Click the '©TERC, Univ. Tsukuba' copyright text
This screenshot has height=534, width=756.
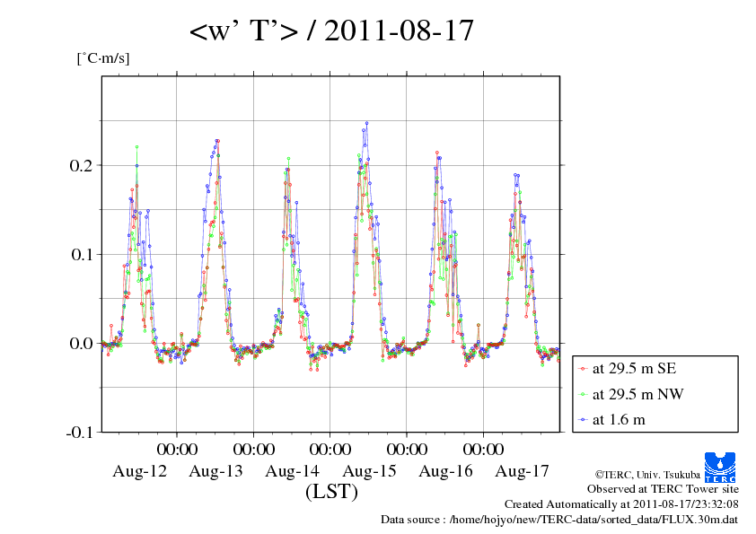[x=647, y=475]
